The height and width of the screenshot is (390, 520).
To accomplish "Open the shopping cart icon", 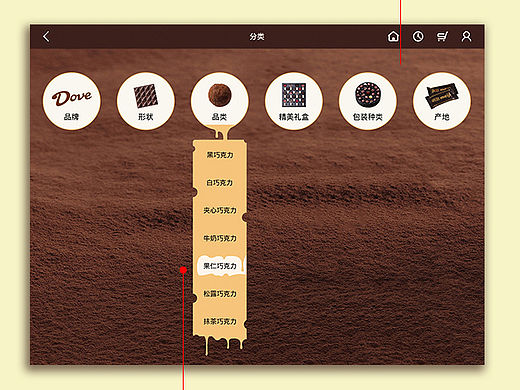I will [442, 36].
